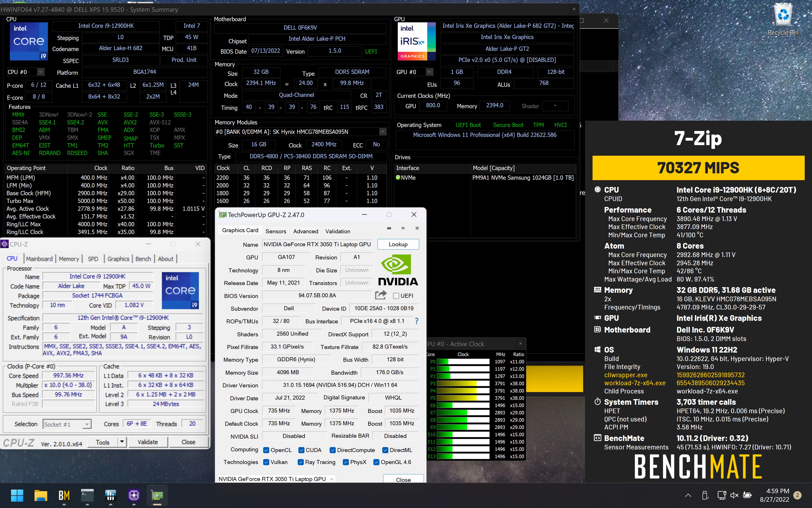Click GPU-Z title bar app icon
The height and width of the screenshot is (508, 812).
click(223, 215)
